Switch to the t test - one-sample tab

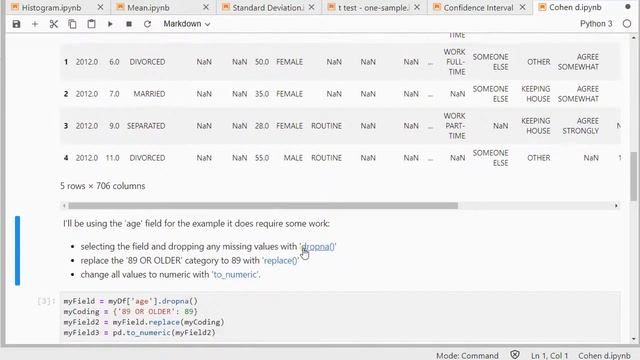pos(373,7)
